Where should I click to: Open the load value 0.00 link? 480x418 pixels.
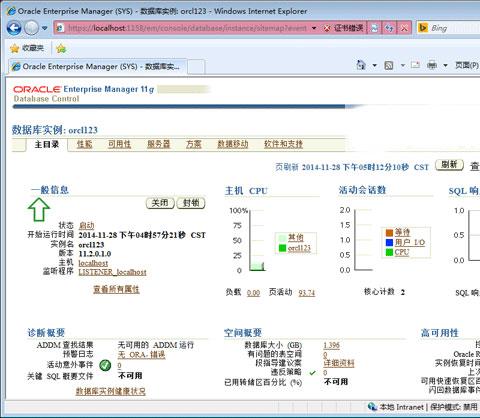[x=253, y=293]
